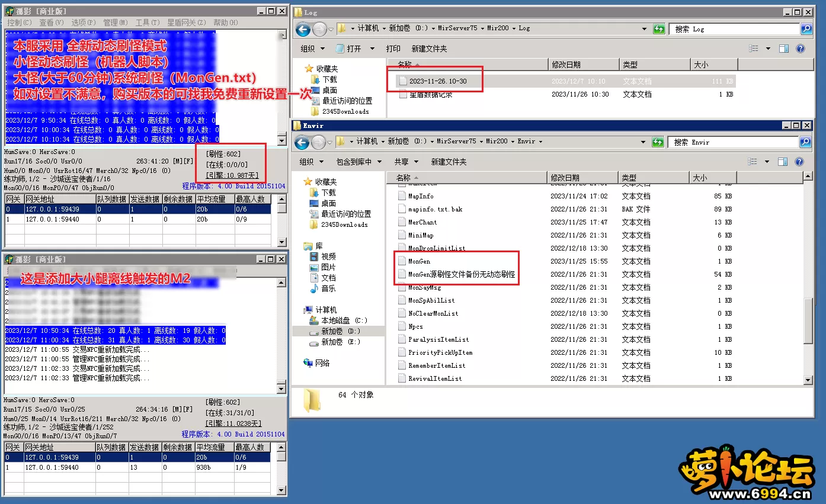This screenshot has width=826, height=504.
Task: Click the search magnifier in the Envir window
Action: pyautogui.click(x=806, y=142)
